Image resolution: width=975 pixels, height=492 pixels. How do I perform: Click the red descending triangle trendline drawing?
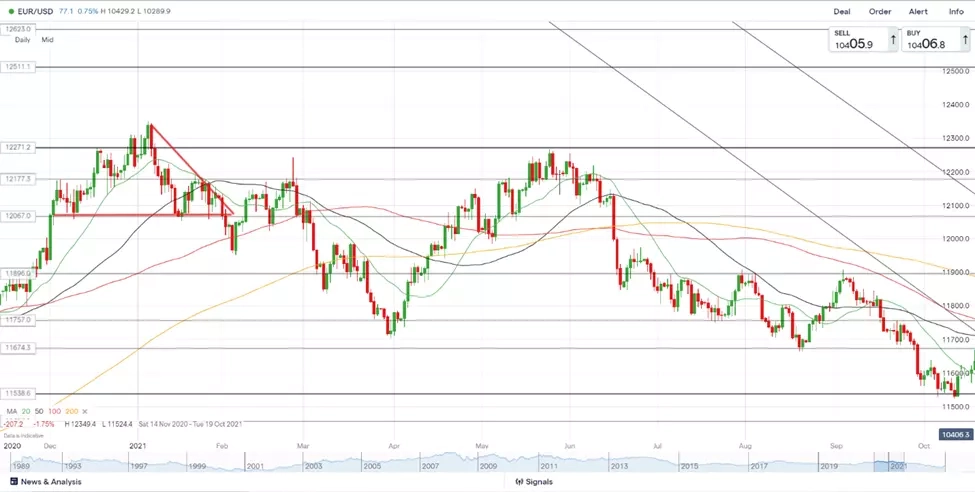click(x=193, y=169)
